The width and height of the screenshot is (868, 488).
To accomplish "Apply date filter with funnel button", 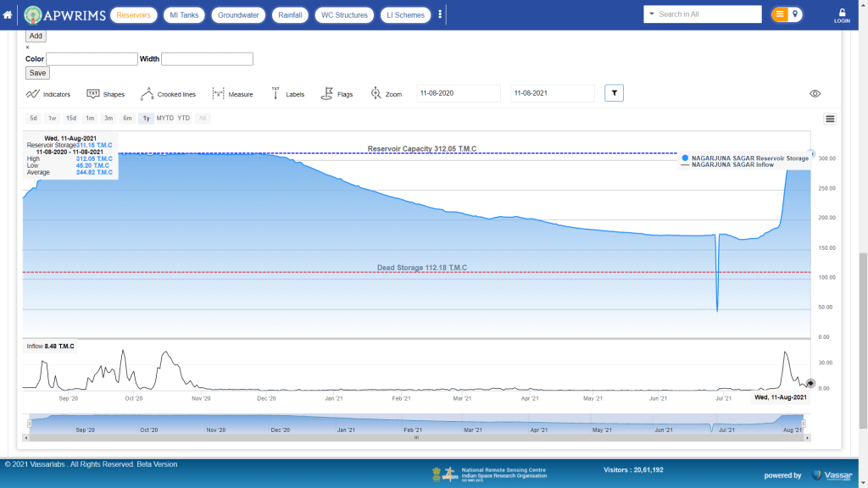I will 614,93.
